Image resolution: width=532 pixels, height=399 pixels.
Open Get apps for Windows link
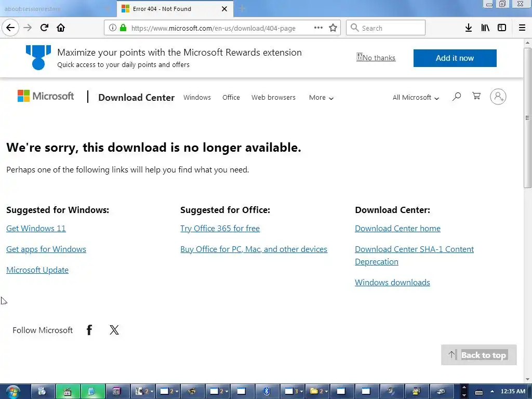[x=46, y=249]
